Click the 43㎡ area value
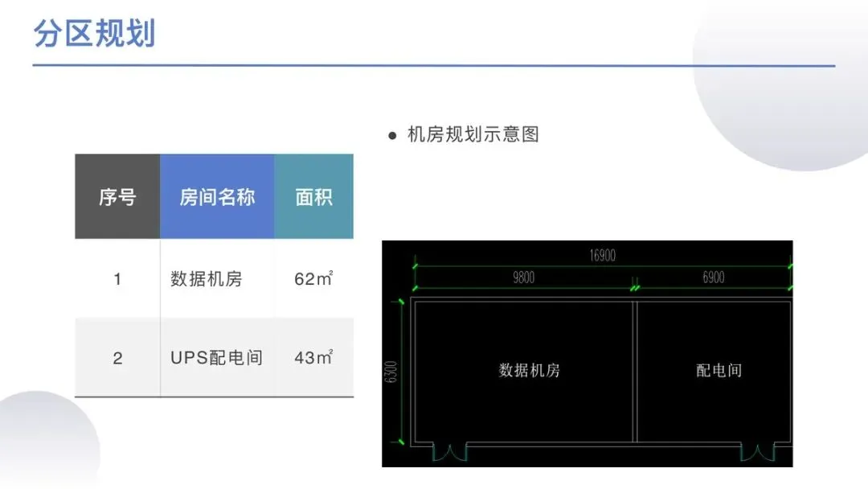This screenshot has width=868, height=489. 313,357
